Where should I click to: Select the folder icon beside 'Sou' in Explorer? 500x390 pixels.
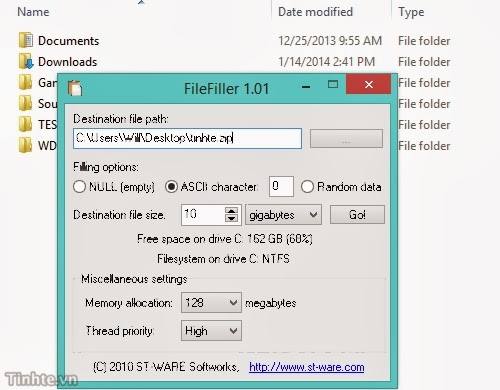(x=26, y=103)
